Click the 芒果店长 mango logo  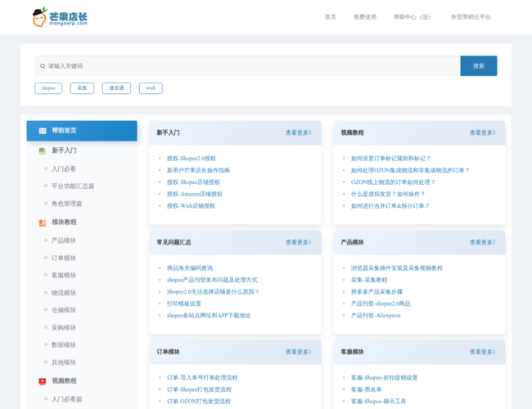(x=60, y=17)
